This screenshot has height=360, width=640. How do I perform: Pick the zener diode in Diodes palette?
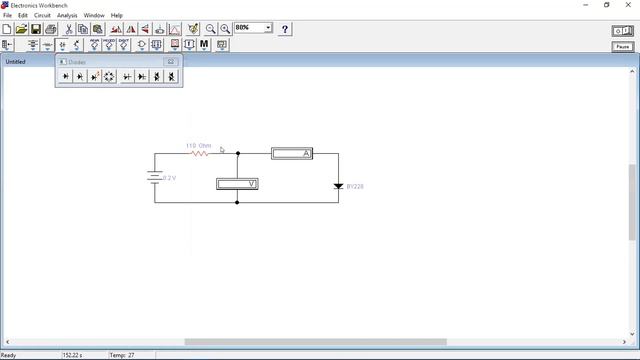80,76
